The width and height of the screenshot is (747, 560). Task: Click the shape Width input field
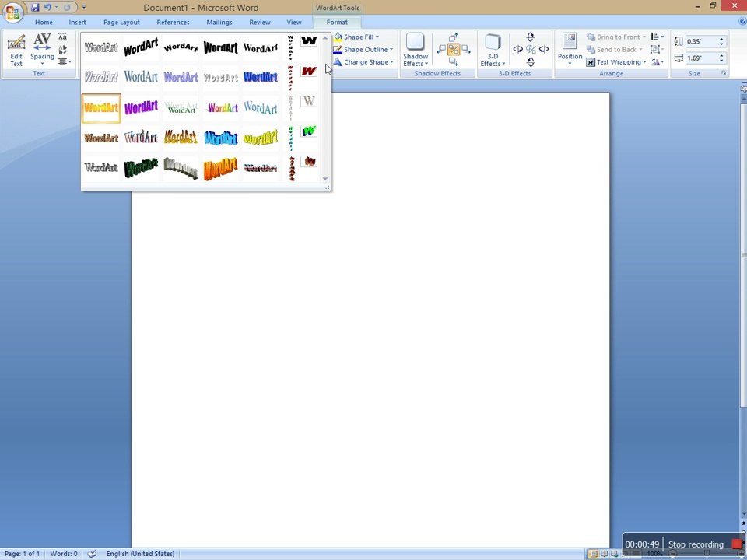[701, 58]
